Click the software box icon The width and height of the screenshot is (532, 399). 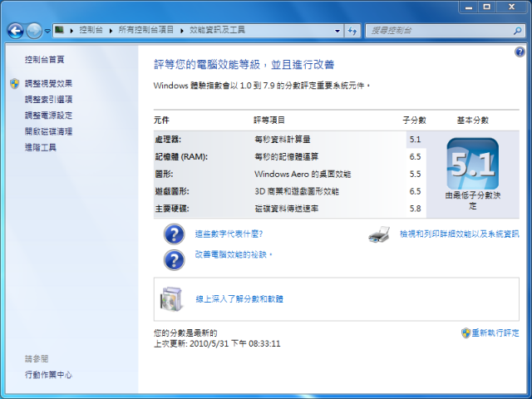(x=172, y=299)
